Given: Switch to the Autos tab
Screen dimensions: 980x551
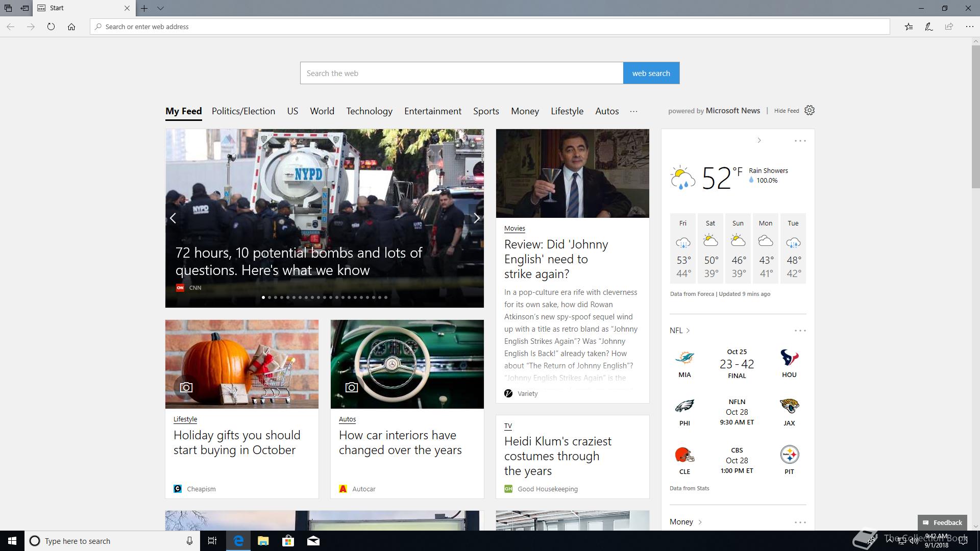Looking at the screenshot, I should tap(607, 111).
